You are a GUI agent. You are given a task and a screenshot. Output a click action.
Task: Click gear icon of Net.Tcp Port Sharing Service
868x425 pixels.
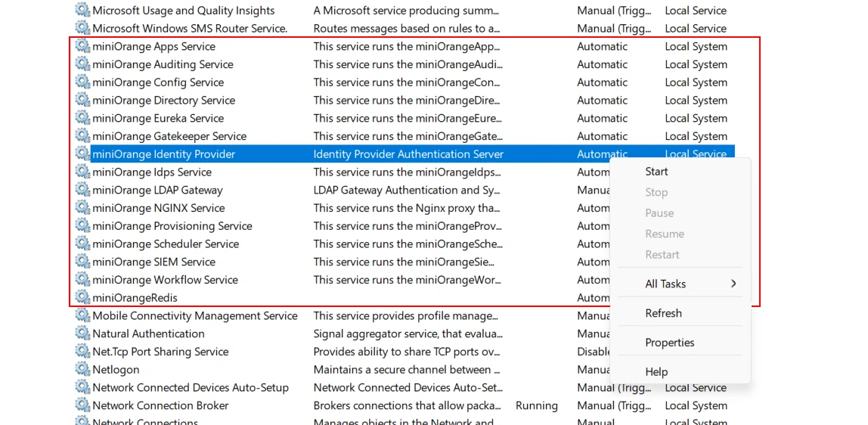pyautogui.click(x=82, y=352)
